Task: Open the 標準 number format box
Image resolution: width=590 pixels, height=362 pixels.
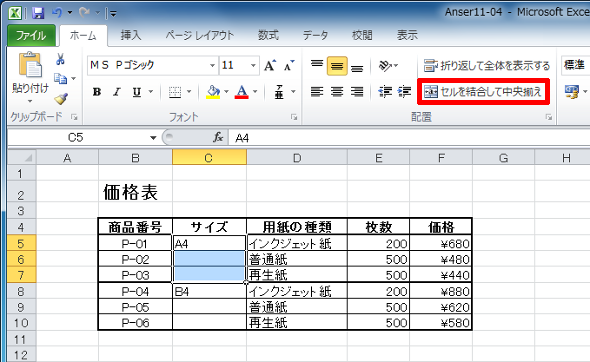Action: tap(575, 65)
